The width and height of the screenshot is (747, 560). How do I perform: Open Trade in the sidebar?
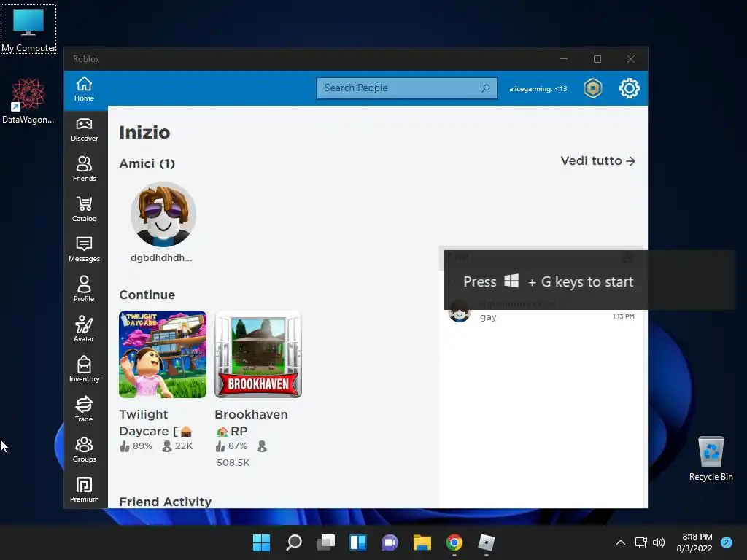tap(85, 410)
